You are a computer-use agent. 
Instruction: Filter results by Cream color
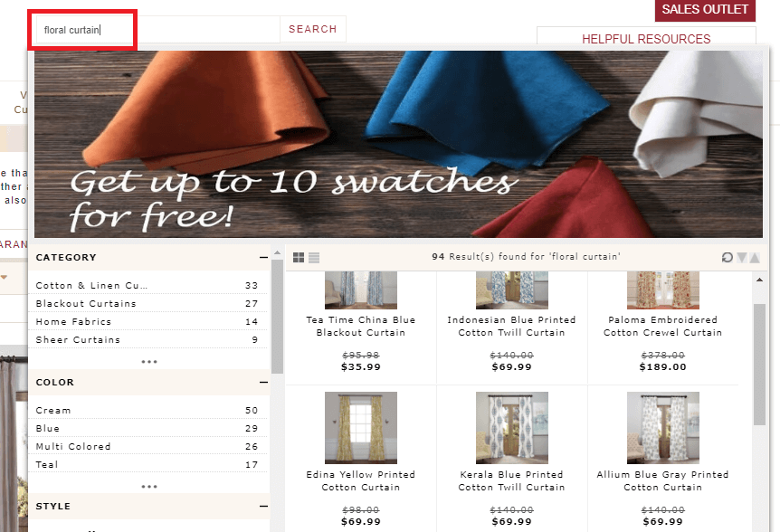53,411
